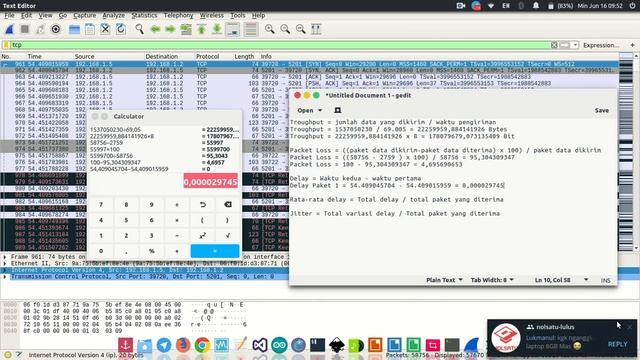640x360 pixels.
Task: Toggle auto-scroll during live capture icon
Action: (233, 29)
